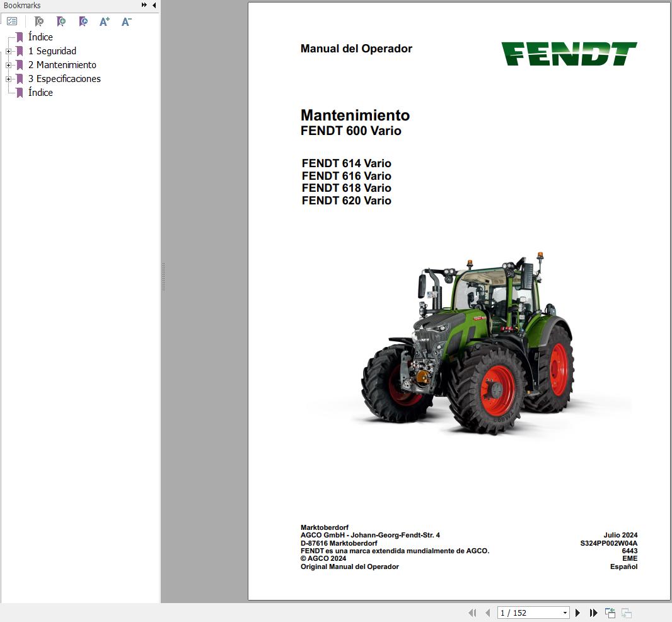Open bookmark 3 Especificaciones
672x622 pixels.
64,78
